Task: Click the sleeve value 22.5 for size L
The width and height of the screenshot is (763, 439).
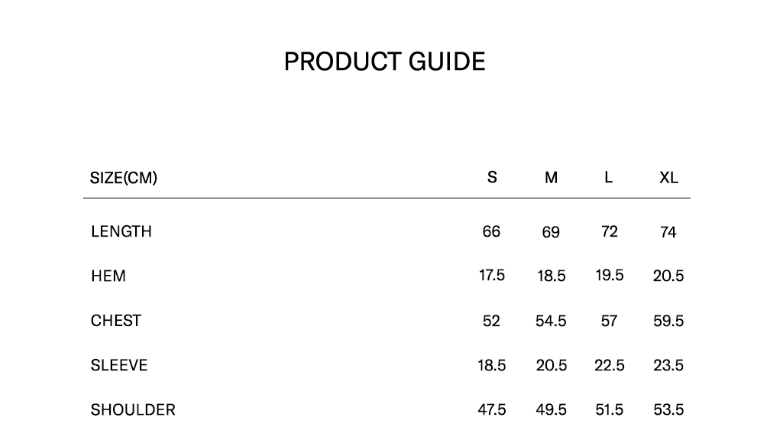Action: [x=609, y=366]
